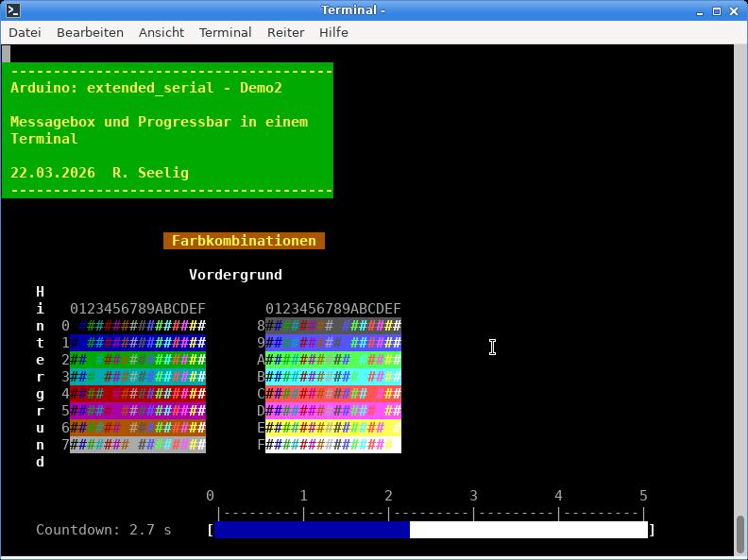This screenshot has width=748, height=560.
Task: Click the orange Farbkombinationen heading
Action: pyautogui.click(x=244, y=241)
